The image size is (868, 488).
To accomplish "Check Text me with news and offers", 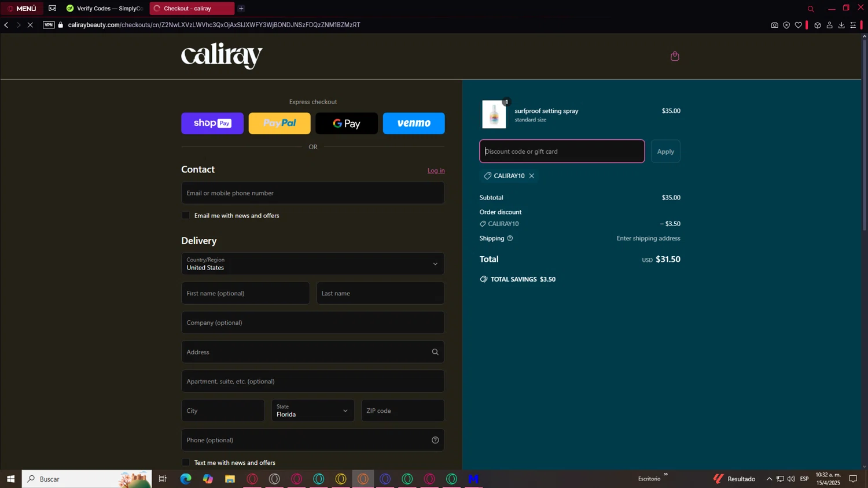I will pyautogui.click(x=186, y=462).
